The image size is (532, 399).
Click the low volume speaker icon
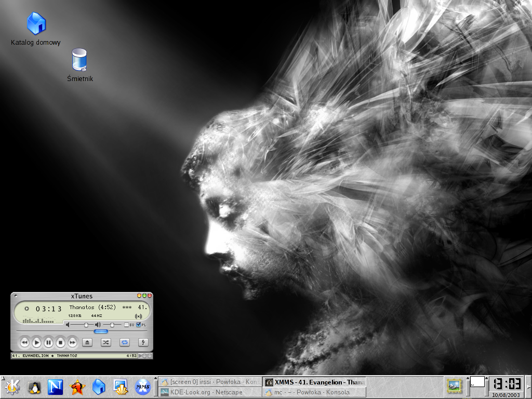pos(68,325)
